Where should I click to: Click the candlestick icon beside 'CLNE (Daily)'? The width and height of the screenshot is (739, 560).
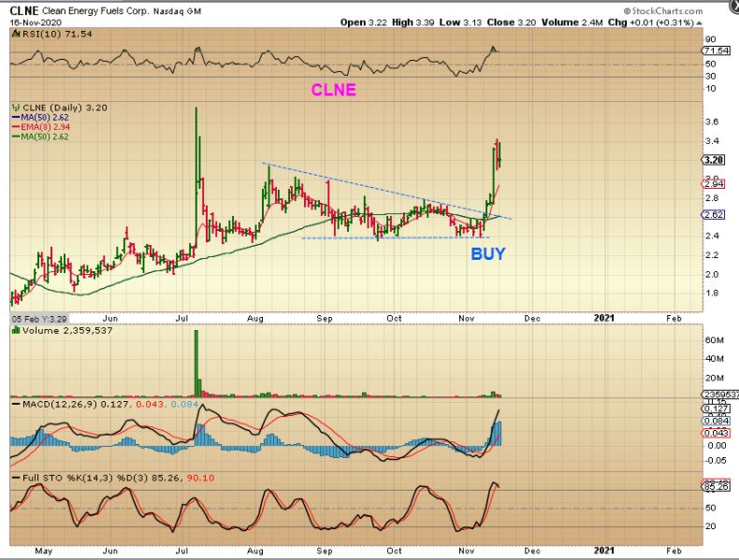point(16,108)
